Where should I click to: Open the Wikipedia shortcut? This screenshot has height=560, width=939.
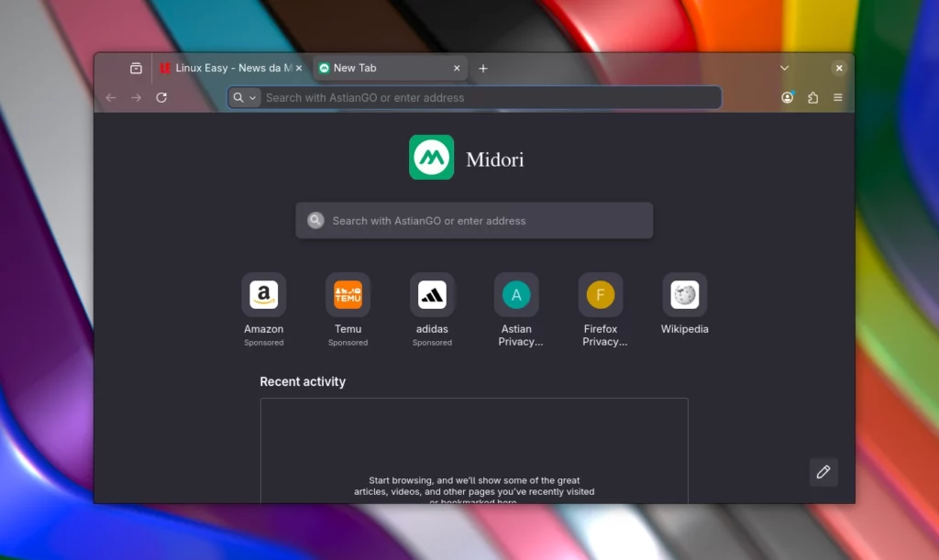pos(683,295)
